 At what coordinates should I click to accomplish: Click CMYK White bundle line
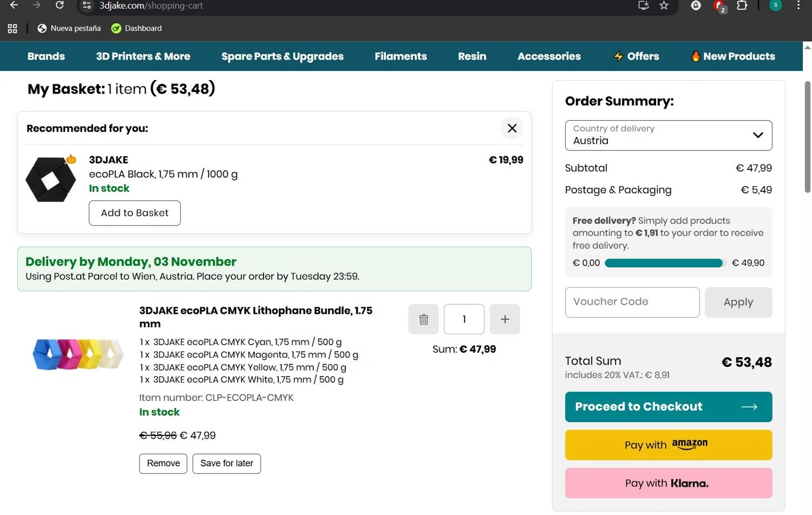coord(241,380)
